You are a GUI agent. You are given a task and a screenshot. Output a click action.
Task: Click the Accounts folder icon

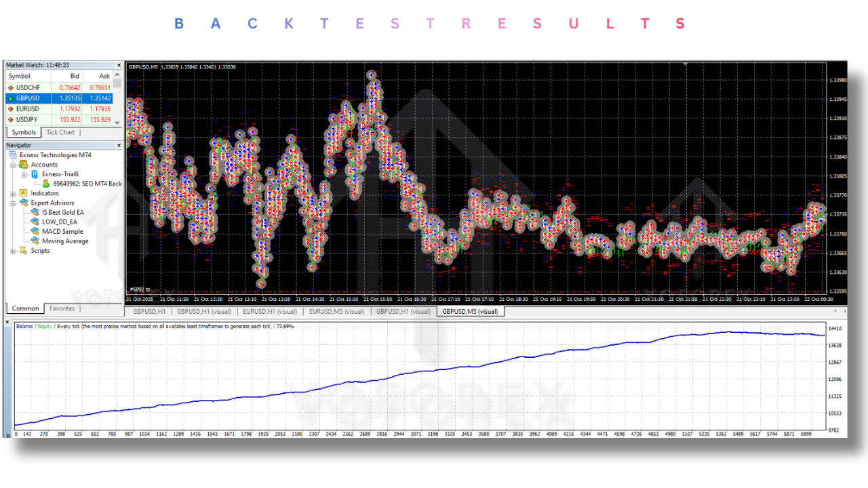(24, 165)
